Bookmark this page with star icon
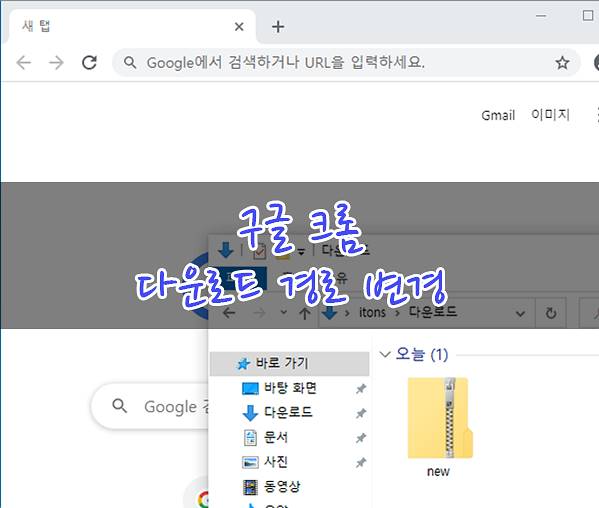 point(562,63)
